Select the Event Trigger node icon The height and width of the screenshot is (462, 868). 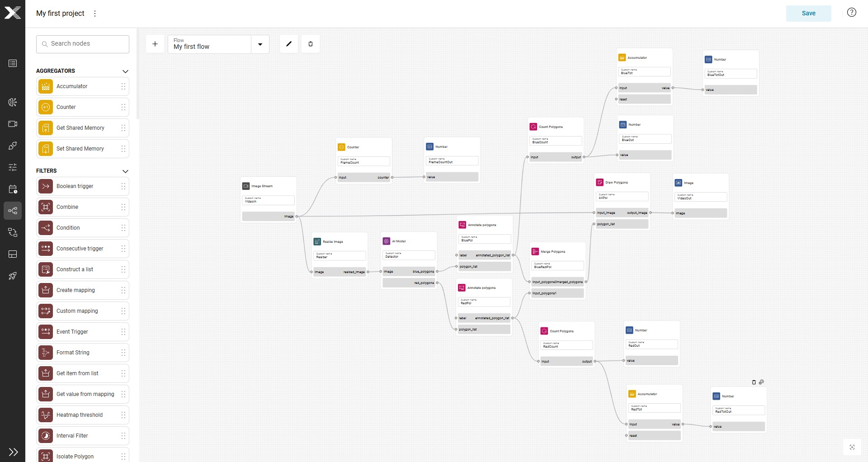46,332
